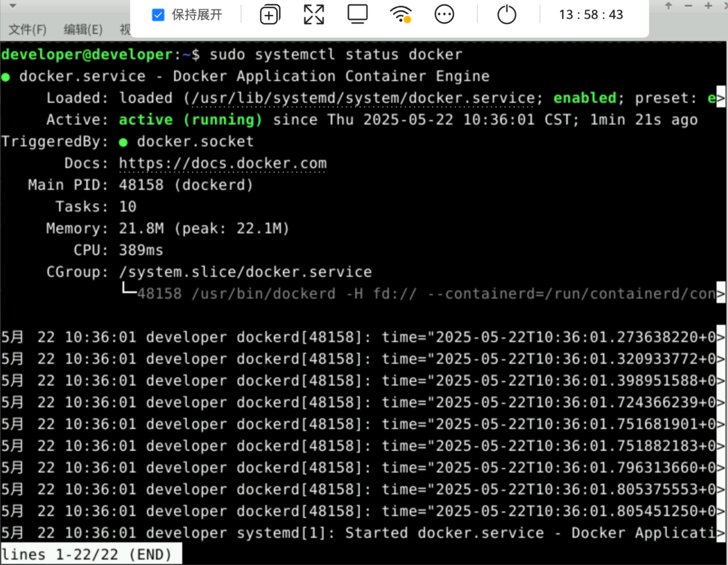This screenshot has height=565, width=728.
Task: Click the power button icon
Action: [x=506, y=15]
